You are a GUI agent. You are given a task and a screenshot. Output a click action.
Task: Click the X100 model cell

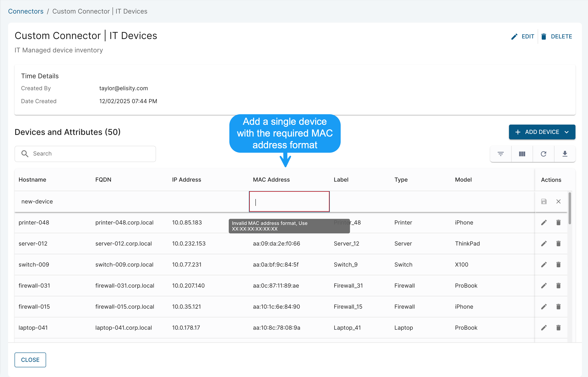tap(462, 265)
